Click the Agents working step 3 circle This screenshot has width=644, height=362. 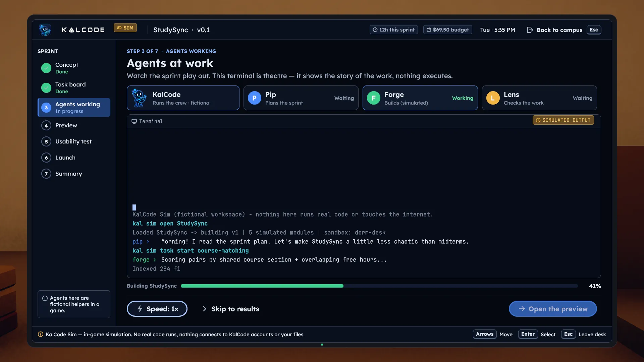(x=46, y=107)
